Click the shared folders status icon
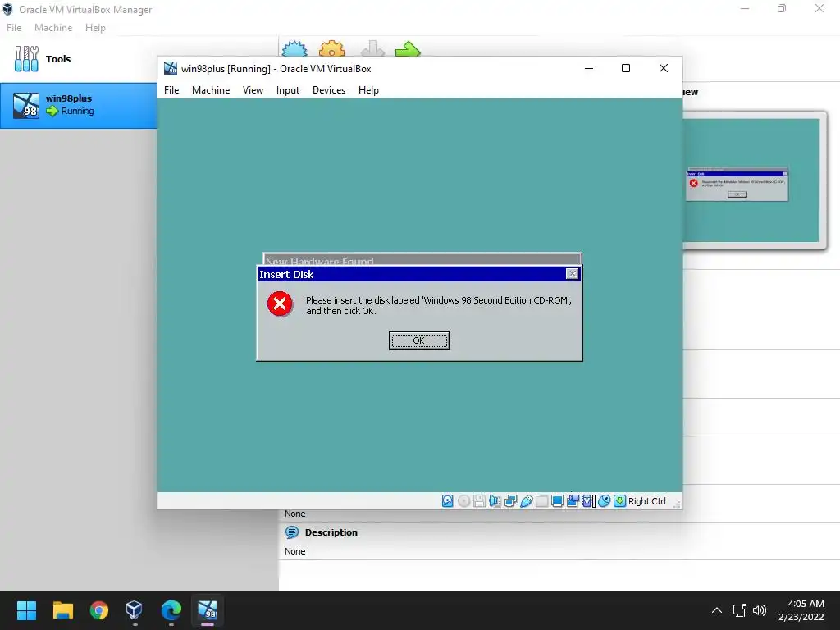Image resolution: width=840 pixels, height=630 pixels. pyautogui.click(x=541, y=501)
